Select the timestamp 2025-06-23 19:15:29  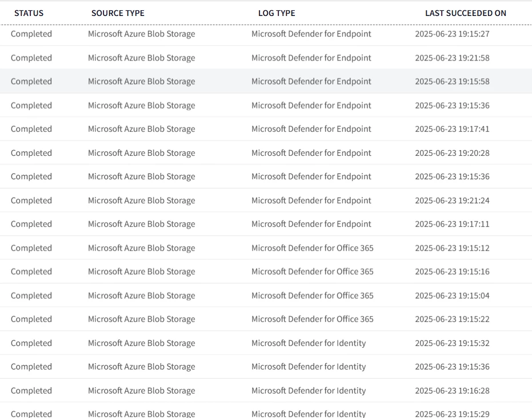tap(452, 414)
